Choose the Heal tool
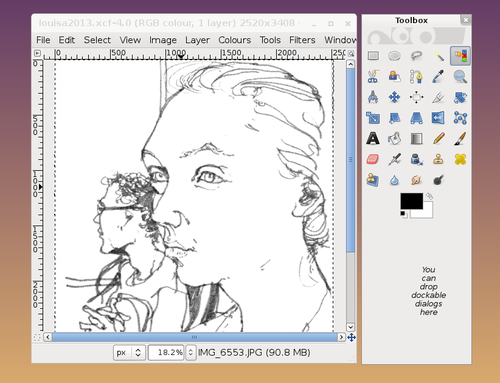Image resolution: width=500 pixels, height=383 pixels. pos(460,159)
